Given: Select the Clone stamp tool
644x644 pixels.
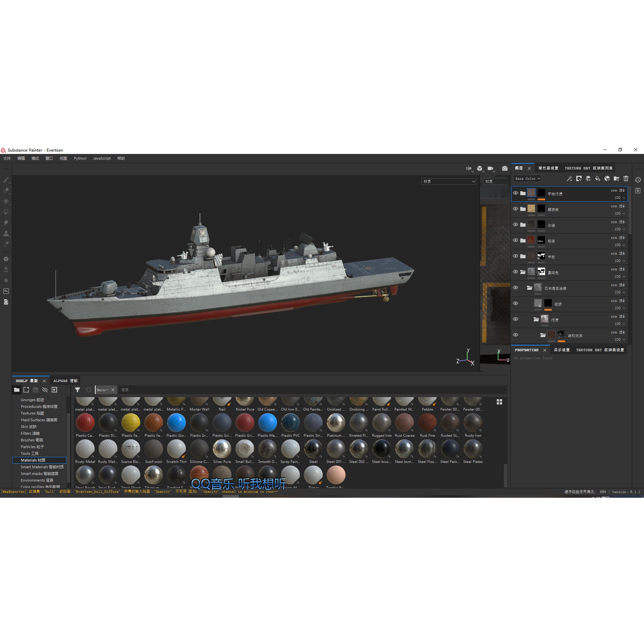Looking at the screenshot, I should tap(6, 234).
